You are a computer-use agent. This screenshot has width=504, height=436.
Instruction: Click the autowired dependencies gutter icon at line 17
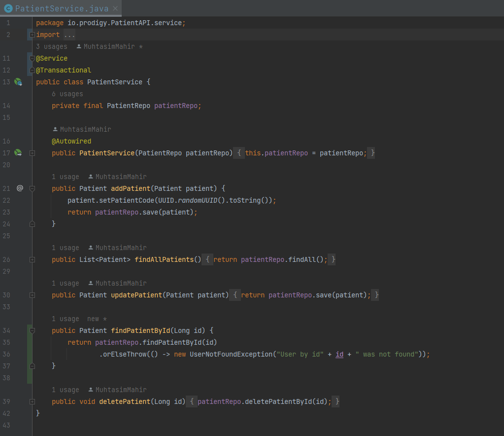18,153
